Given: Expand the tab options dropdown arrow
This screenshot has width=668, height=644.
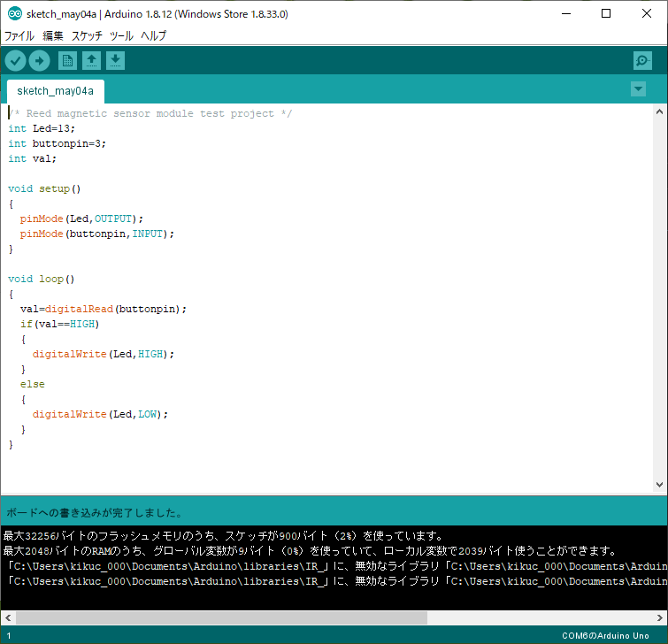Looking at the screenshot, I should coord(638,89).
